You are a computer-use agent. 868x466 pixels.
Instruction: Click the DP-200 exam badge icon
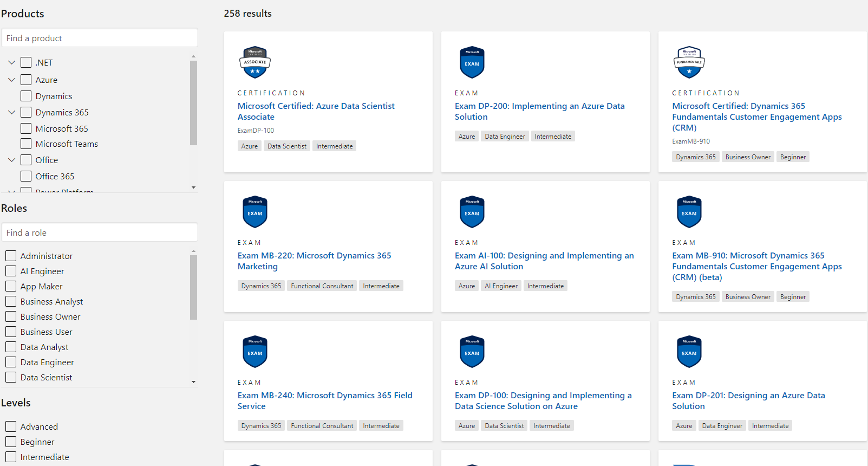point(472,62)
